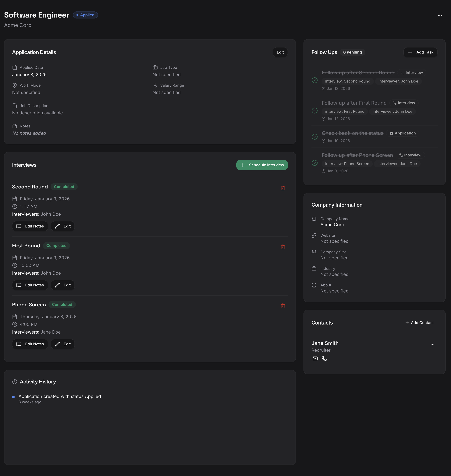Add a contact for Acme Corp
The width and height of the screenshot is (451, 476).
click(419, 323)
